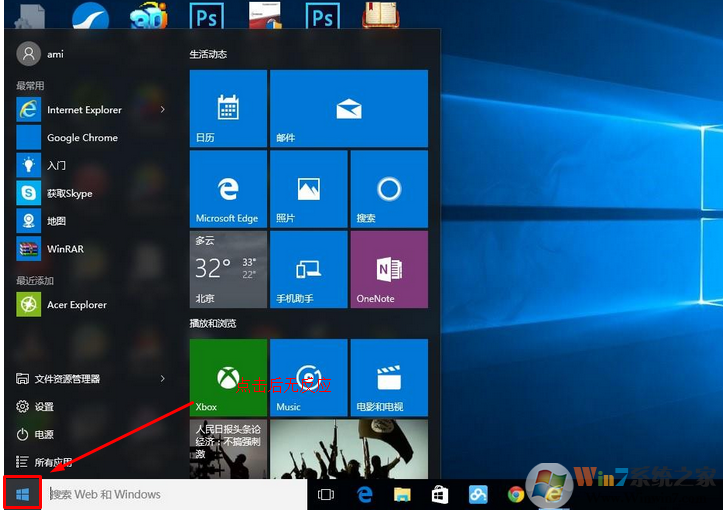Launch the Microsoft Edge tile
Screen dimensions: 723x512
tap(228, 189)
